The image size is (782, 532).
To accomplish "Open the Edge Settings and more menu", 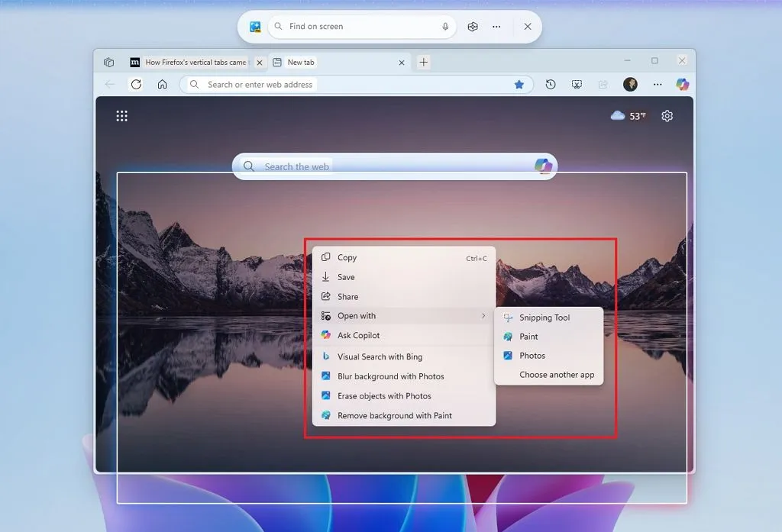I will (657, 85).
